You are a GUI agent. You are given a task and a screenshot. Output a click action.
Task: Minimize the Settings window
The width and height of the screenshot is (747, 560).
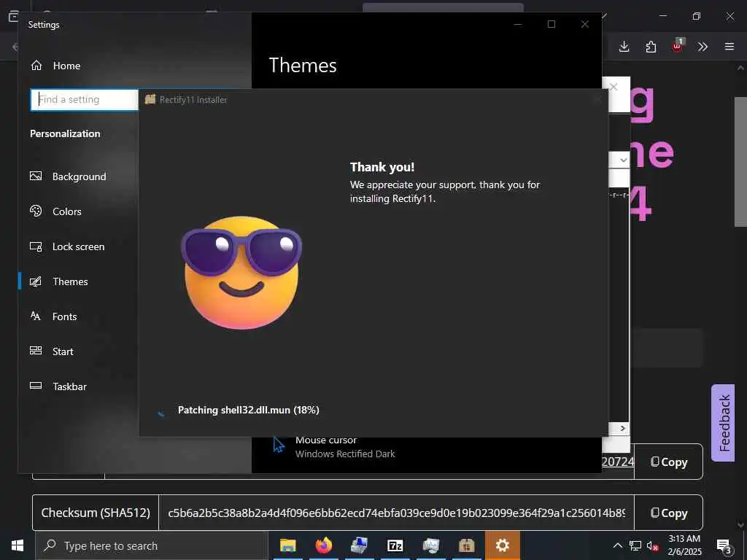(518, 24)
